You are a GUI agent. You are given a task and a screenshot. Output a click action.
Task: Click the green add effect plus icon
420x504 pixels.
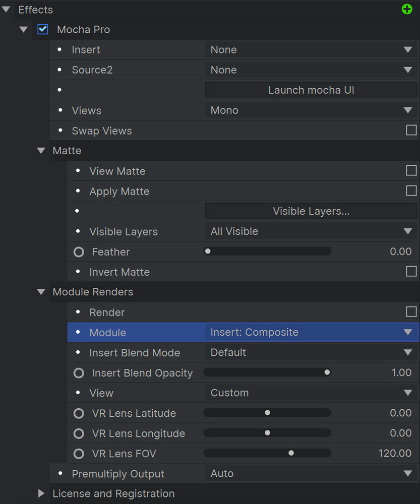(407, 9)
